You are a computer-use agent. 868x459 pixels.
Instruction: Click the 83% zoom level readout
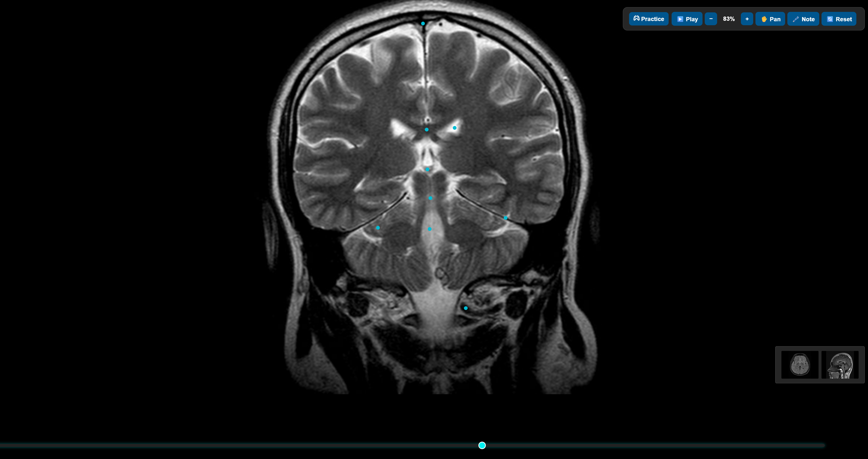click(x=728, y=19)
